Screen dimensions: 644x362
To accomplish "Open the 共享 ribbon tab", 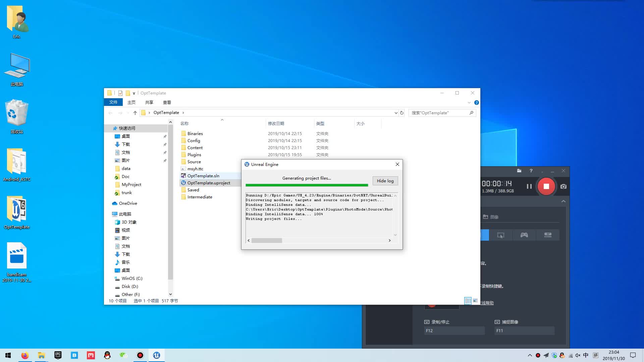I will click(x=149, y=102).
